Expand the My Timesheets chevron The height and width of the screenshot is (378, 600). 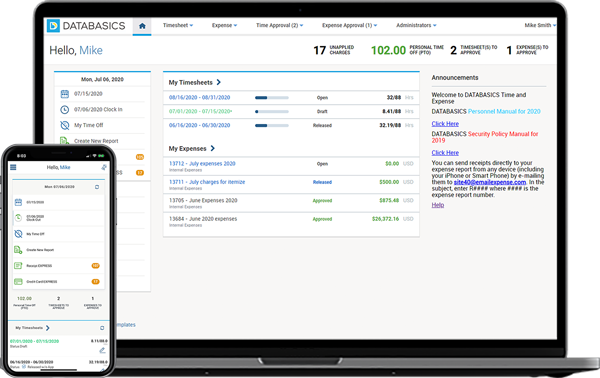click(x=218, y=82)
